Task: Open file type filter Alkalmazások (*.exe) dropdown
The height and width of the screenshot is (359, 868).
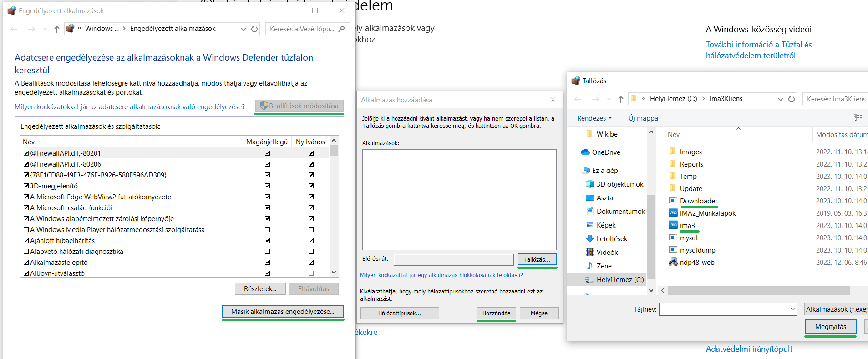Action: click(x=836, y=309)
